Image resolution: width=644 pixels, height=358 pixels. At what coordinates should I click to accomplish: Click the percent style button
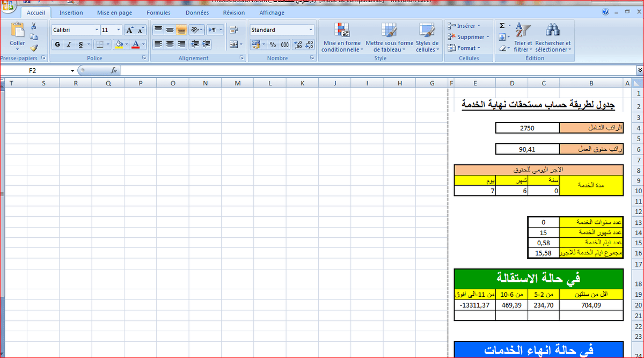[273, 45]
